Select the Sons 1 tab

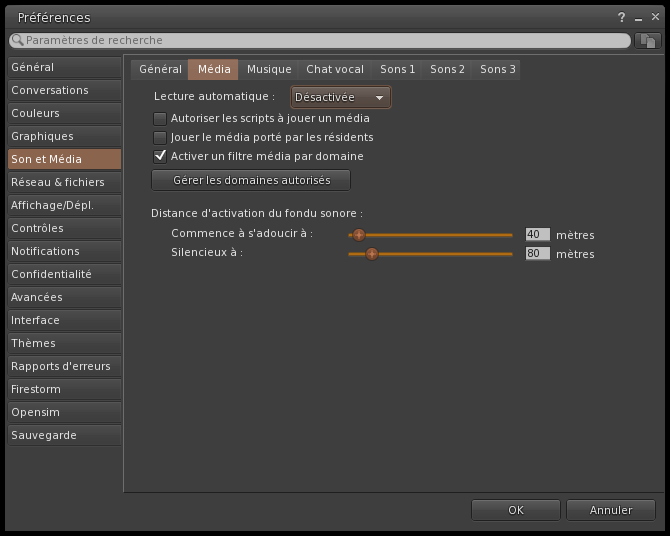point(397,69)
